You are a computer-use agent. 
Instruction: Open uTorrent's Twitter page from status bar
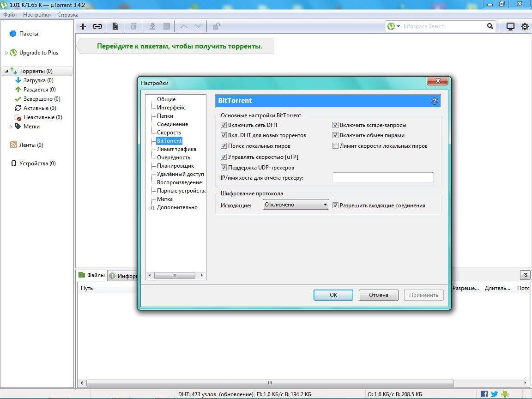point(494,394)
